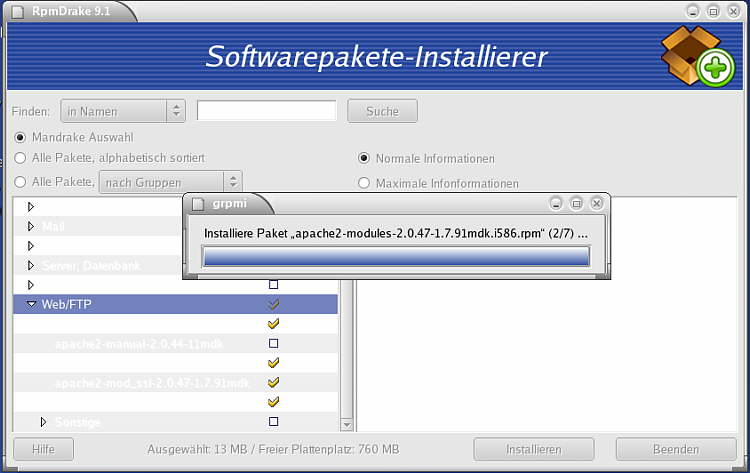This screenshot has width=750, height=473.
Task: Select the 'Alle Pakete' by-group radio button
Action: (20, 182)
